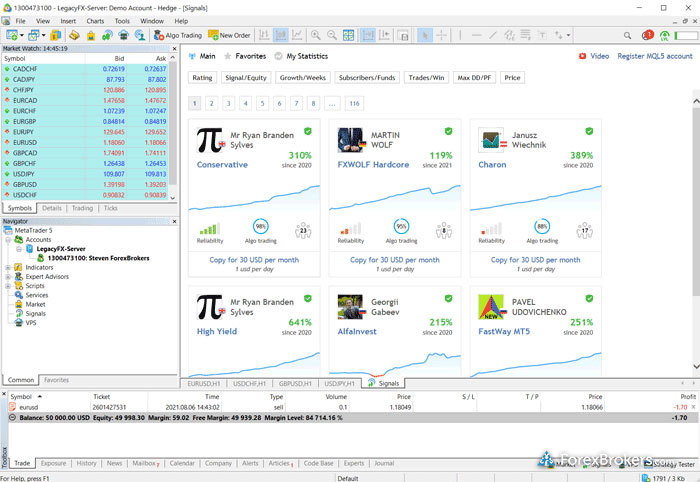Switch to My Statistics tab
700x482 pixels.
tap(301, 56)
